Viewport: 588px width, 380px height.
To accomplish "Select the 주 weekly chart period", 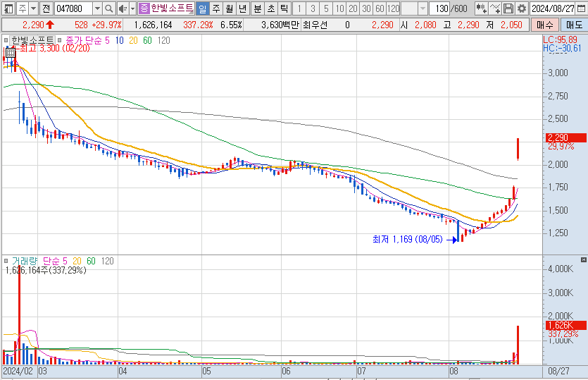I will click(x=216, y=8).
